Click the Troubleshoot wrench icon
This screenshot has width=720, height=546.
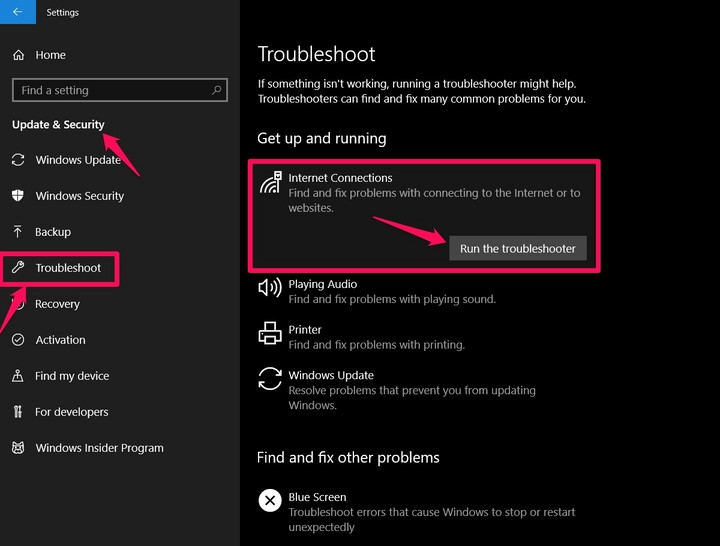click(x=18, y=268)
